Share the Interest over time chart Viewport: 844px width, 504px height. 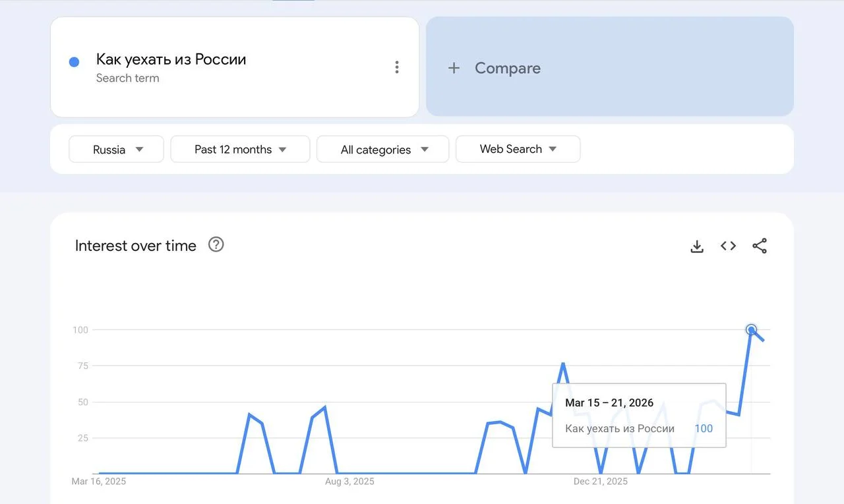(760, 246)
